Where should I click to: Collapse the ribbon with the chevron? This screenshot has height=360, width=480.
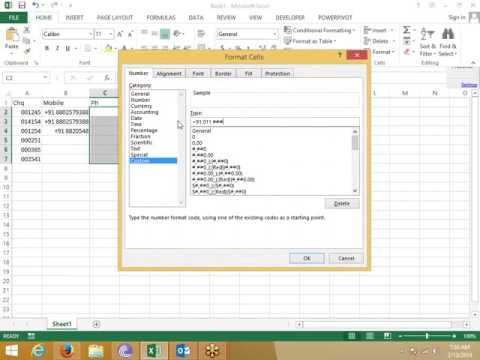pos(473,63)
